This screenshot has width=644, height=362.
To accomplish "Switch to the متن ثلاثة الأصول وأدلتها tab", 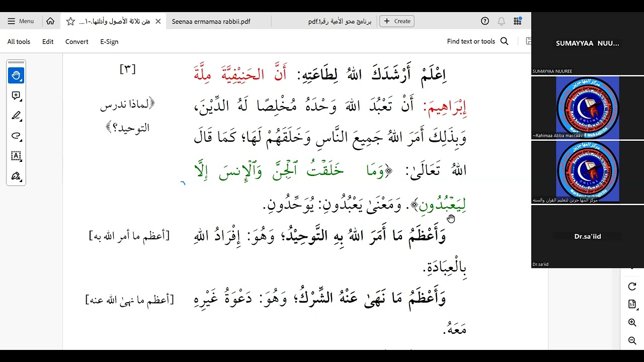I will [x=115, y=22].
